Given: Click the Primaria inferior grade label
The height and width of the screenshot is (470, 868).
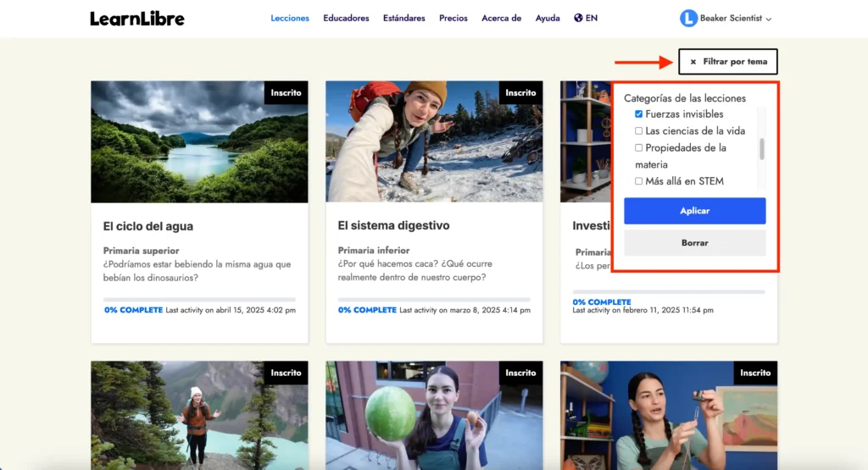Looking at the screenshot, I should (x=374, y=251).
